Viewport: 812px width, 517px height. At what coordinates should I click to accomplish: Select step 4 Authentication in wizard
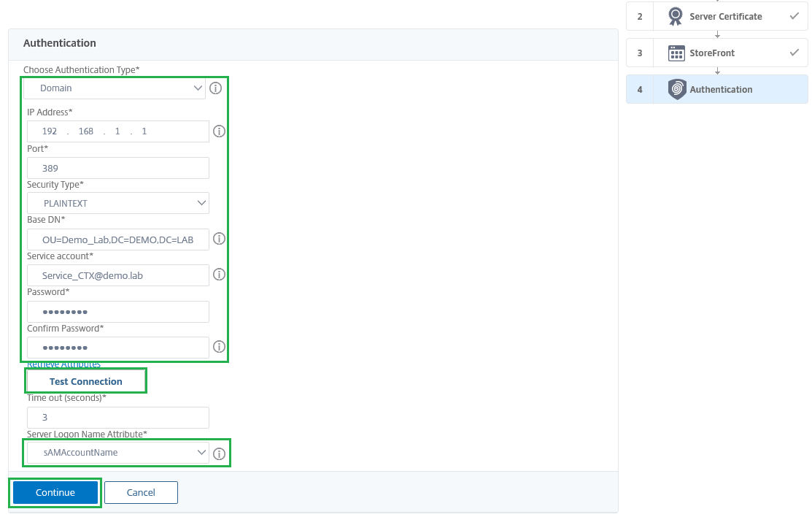pos(721,89)
